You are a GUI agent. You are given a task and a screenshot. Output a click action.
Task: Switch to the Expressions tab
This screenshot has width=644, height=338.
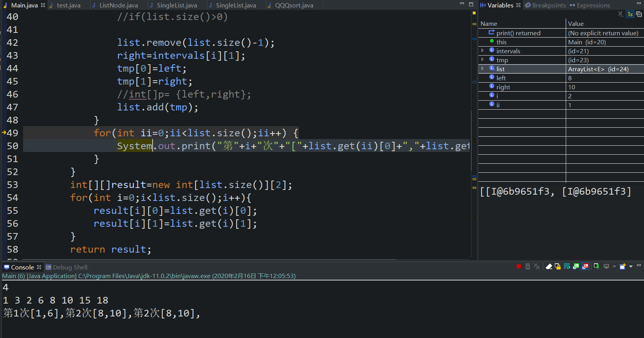tap(590, 5)
